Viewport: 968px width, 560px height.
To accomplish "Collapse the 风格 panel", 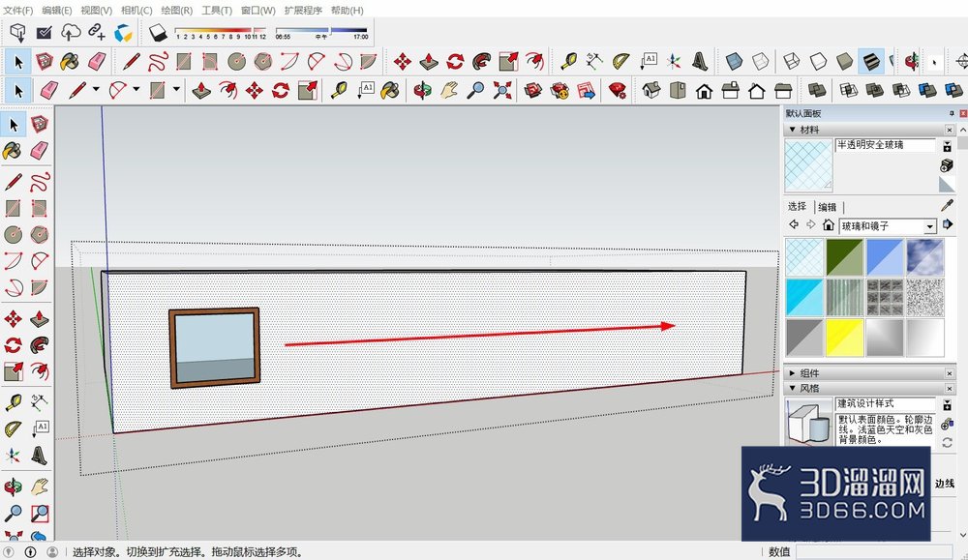I will [x=792, y=388].
